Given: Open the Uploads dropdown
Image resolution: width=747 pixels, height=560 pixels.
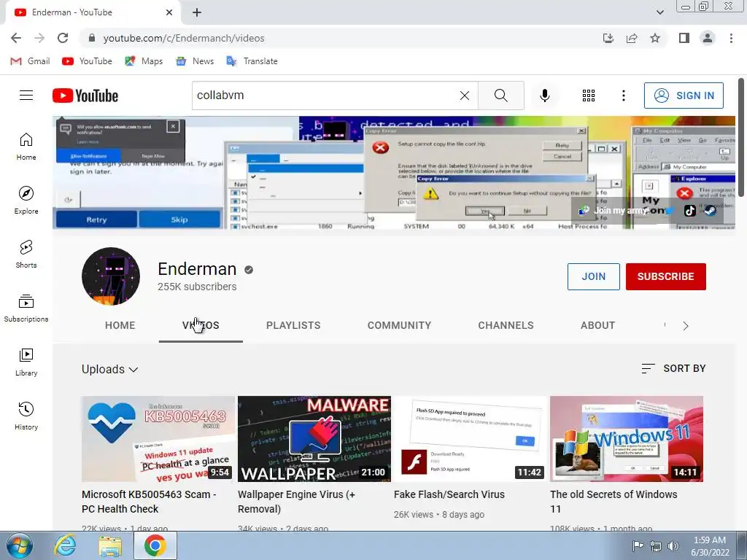Looking at the screenshot, I should point(109,369).
